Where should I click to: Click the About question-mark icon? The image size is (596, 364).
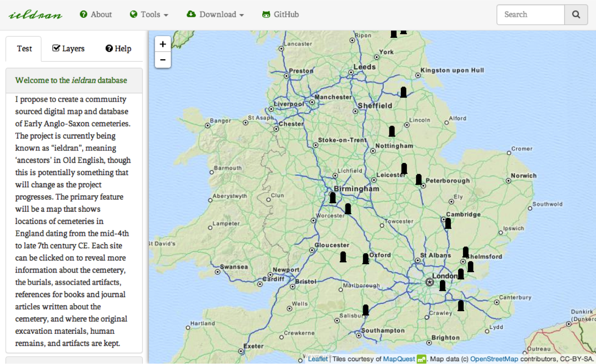tap(83, 14)
